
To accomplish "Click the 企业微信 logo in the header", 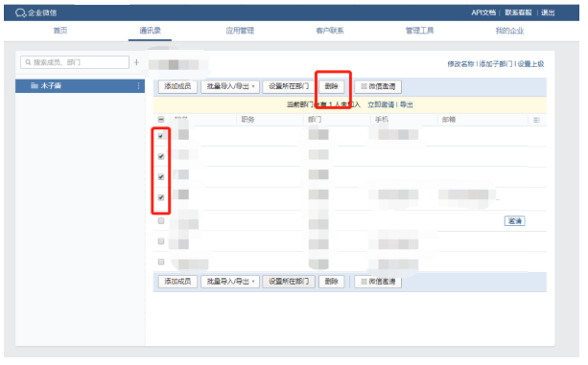I will [x=35, y=12].
